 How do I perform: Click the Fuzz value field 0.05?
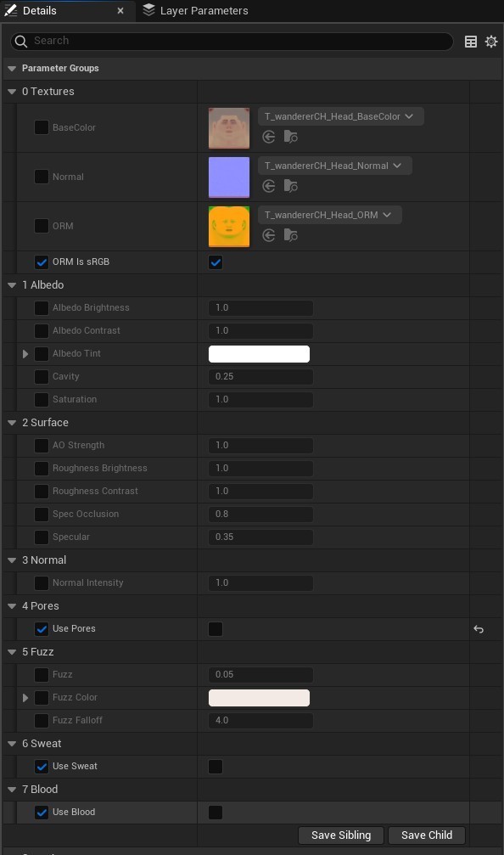(260, 674)
